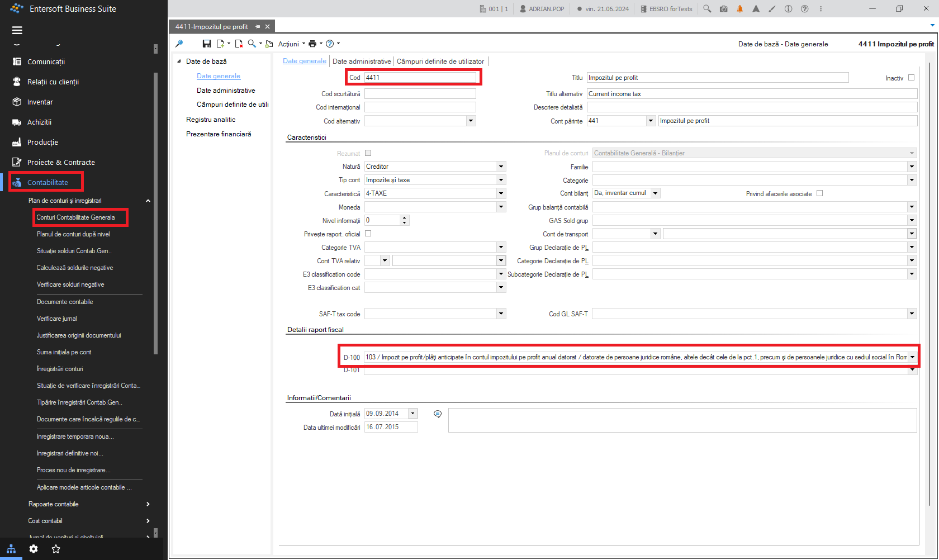Enable the Privește raport. oficial checkbox

pos(368,234)
